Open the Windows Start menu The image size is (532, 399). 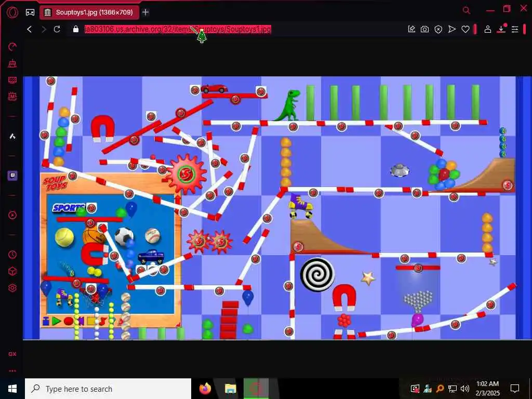tap(12, 389)
